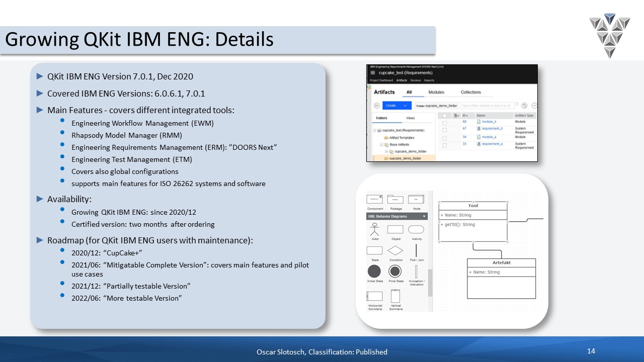Switch to the Modules tab
The height and width of the screenshot is (362, 644).
click(436, 92)
